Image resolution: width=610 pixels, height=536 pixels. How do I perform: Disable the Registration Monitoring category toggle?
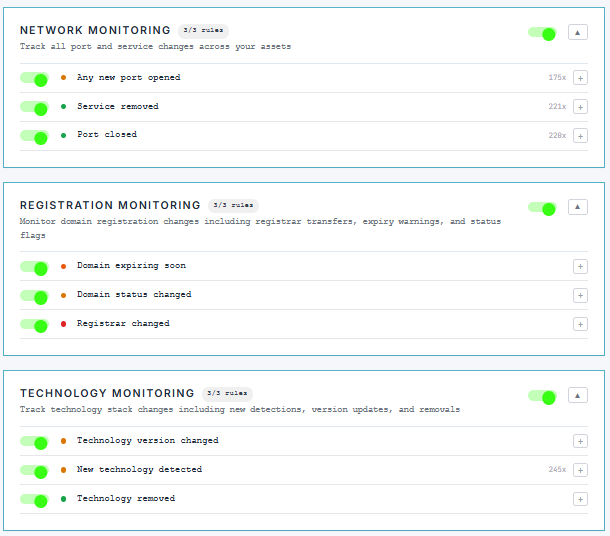pyautogui.click(x=542, y=208)
